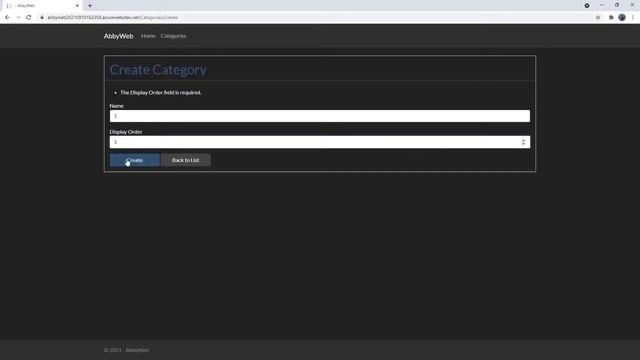The image size is (640, 360).
Task: Click the Name field label
Action: pyautogui.click(x=116, y=106)
